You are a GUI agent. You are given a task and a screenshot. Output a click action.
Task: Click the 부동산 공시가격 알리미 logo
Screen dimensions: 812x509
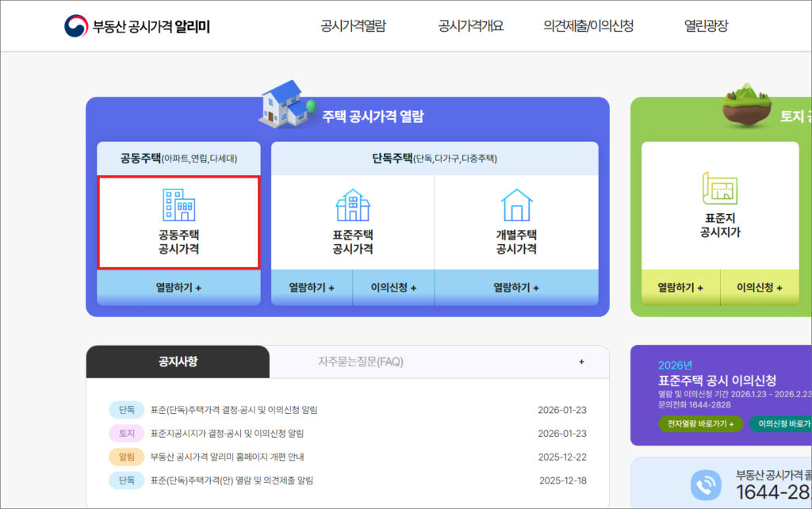click(137, 26)
